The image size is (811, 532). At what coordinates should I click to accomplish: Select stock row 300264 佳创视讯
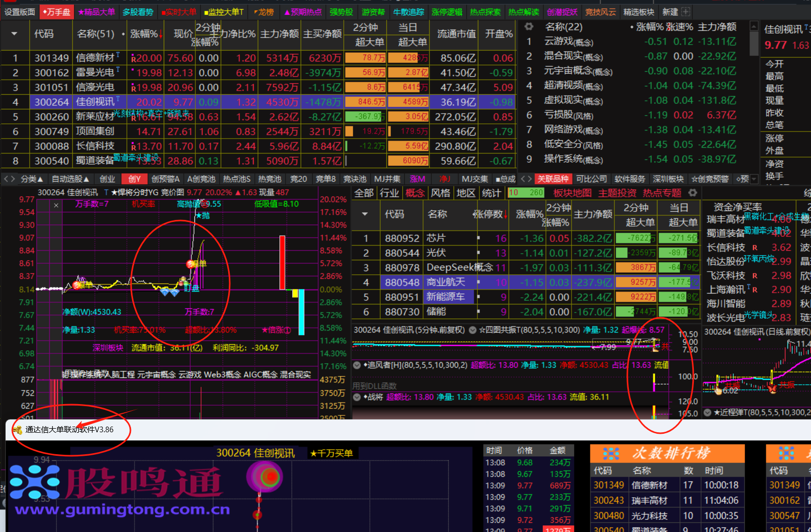[x=258, y=102]
